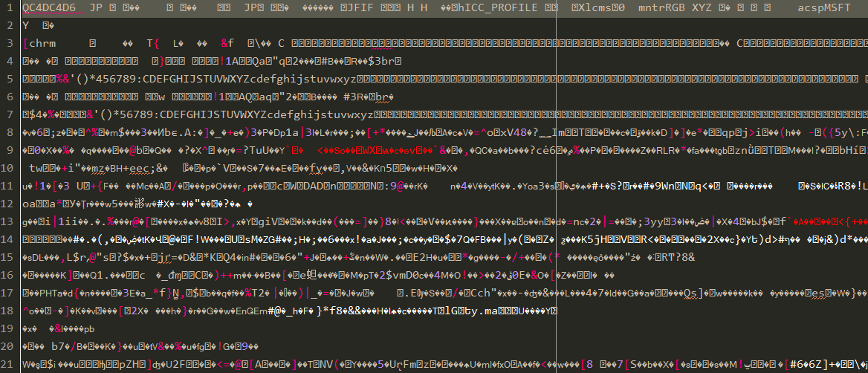The width and height of the screenshot is (868, 373).
Task: Click line number 16 in the gutter
Action: 7,275
